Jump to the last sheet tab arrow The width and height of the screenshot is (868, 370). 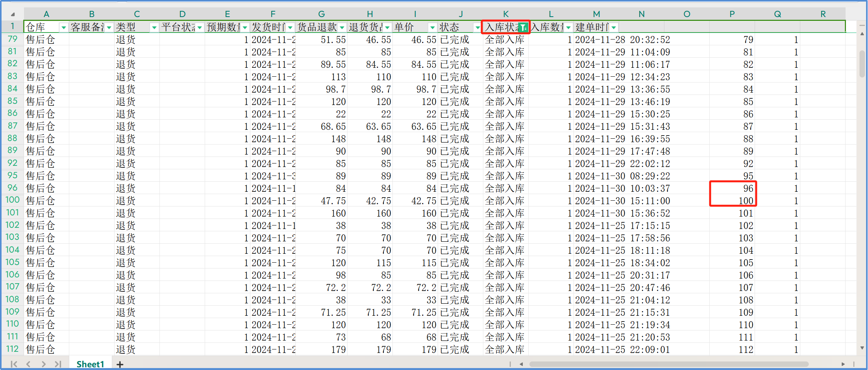[58, 364]
